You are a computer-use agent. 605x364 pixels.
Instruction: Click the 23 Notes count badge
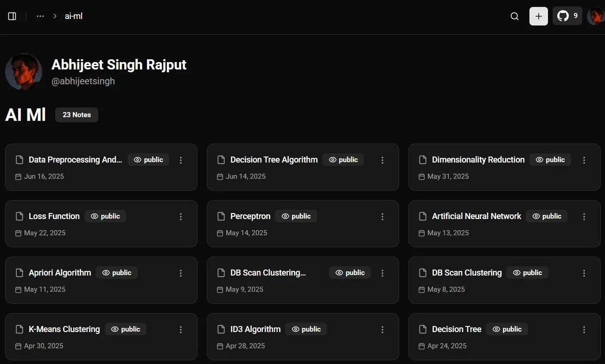(x=76, y=115)
